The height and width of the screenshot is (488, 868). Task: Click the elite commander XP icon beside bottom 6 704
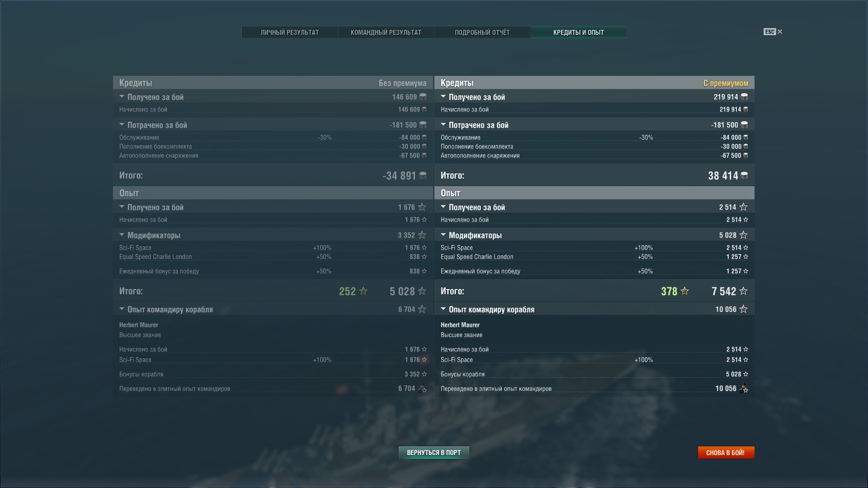coord(422,388)
